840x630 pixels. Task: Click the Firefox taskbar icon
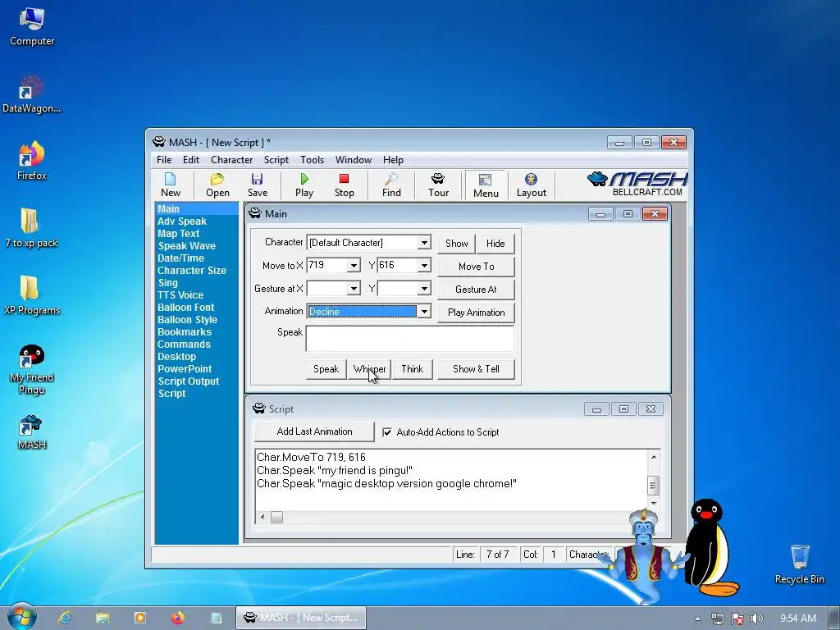(178, 618)
